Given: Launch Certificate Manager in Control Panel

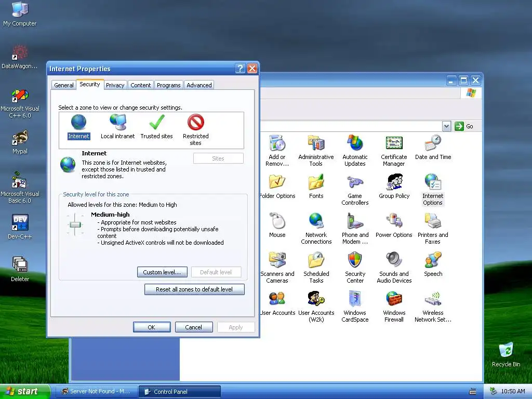Looking at the screenshot, I should 394,151.
